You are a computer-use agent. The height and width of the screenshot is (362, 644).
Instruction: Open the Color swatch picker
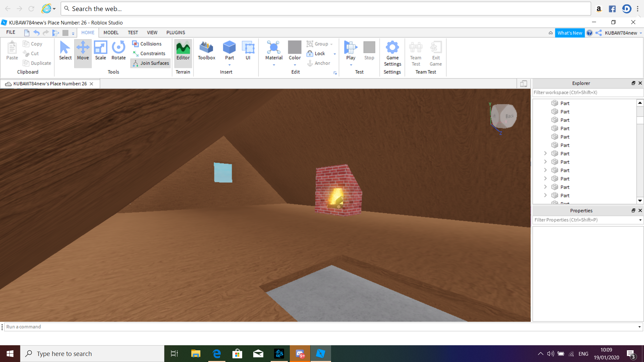coord(294,47)
